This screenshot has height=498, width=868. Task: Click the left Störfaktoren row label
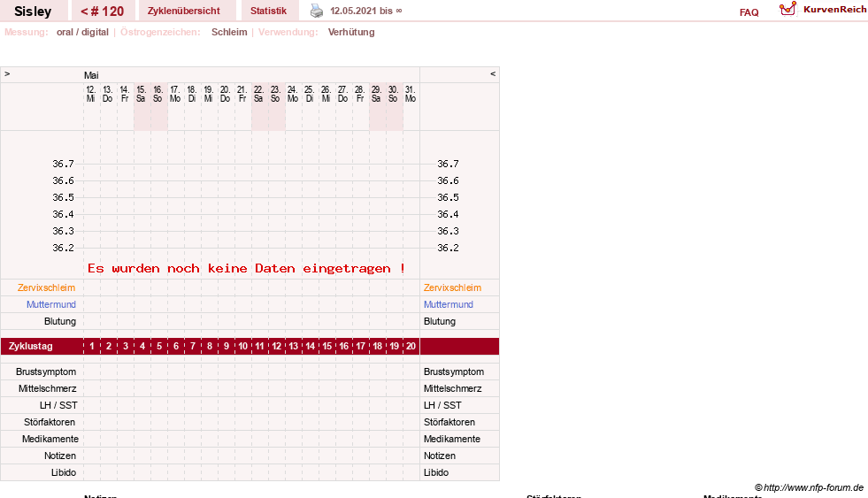click(x=50, y=422)
